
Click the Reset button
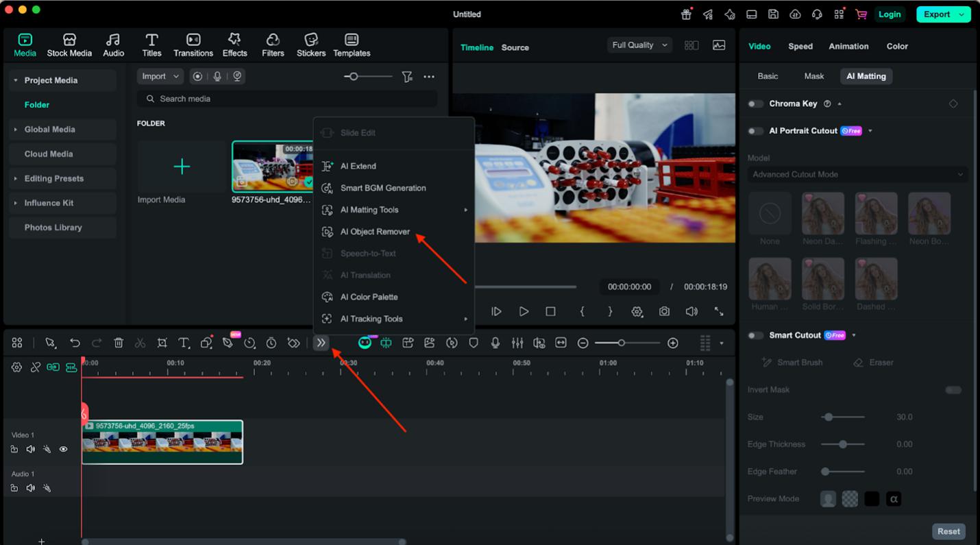948,531
